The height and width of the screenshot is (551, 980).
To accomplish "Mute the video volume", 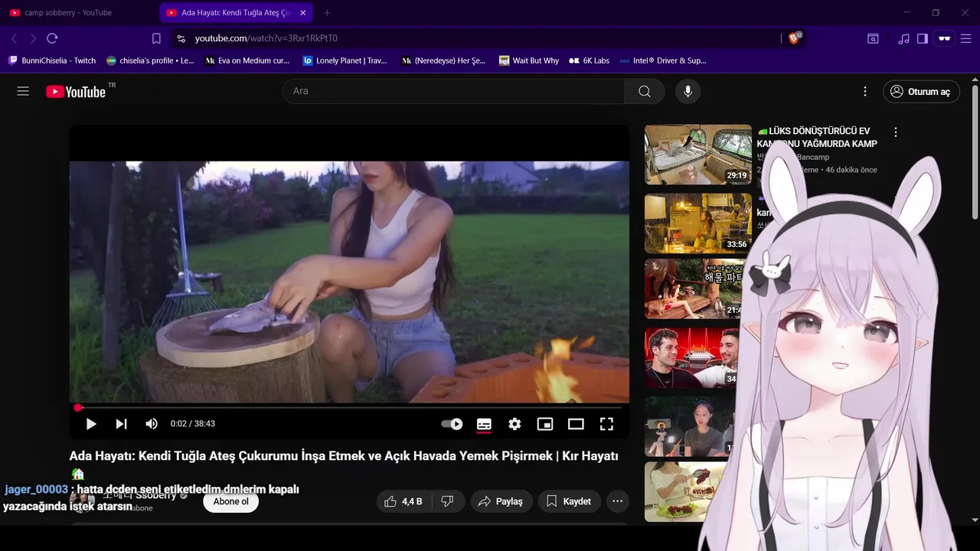I will coord(152,423).
